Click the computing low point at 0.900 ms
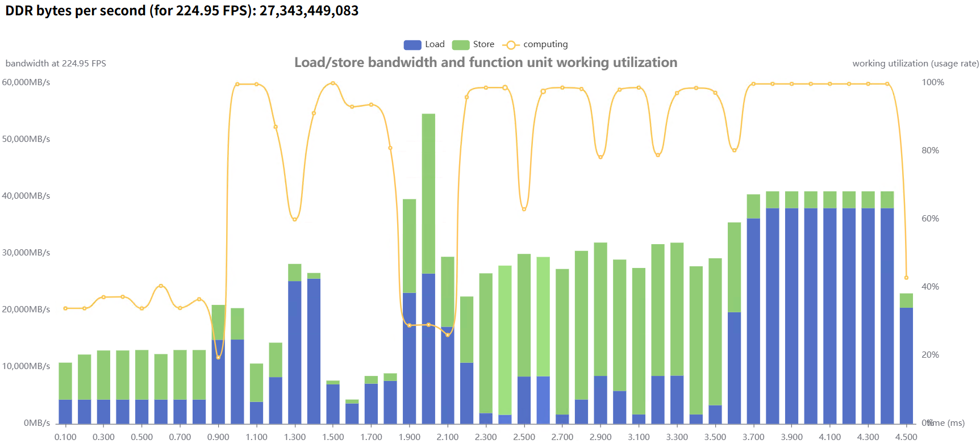This screenshot has height=448, width=980. coord(218,357)
